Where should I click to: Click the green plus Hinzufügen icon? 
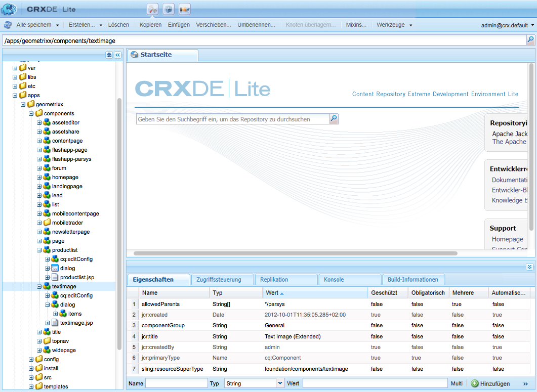coord(475,383)
